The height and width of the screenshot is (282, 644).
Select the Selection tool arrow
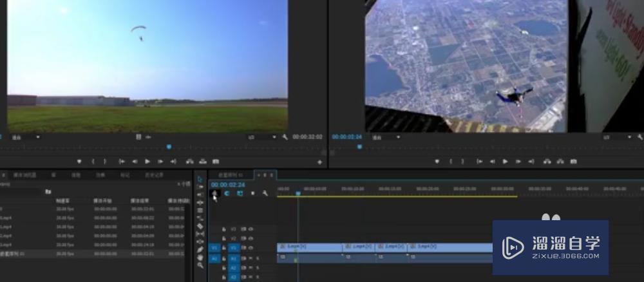[x=200, y=179]
